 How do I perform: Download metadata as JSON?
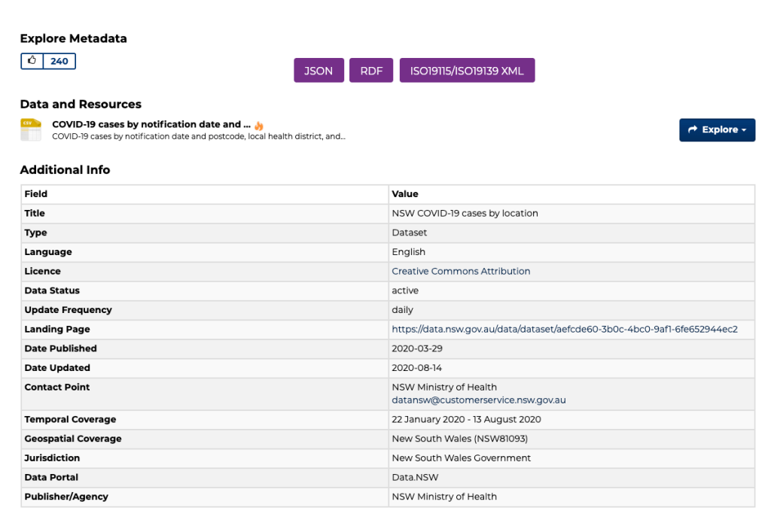click(318, 70)
